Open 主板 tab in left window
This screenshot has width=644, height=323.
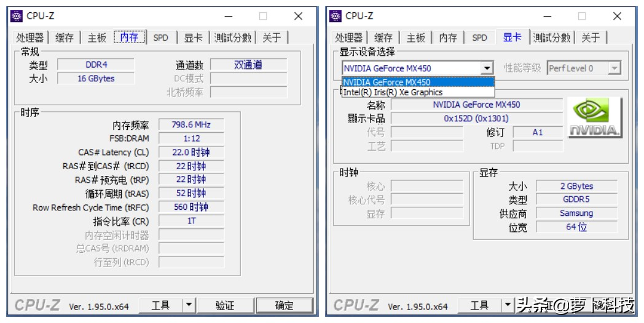click(x=97, y=38)
